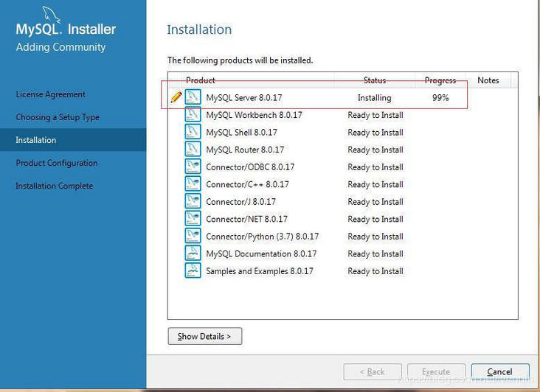Click the MySQL Server 8.0.17 product icon
Screen dimensions: 540x392
(x=193, y=97)
